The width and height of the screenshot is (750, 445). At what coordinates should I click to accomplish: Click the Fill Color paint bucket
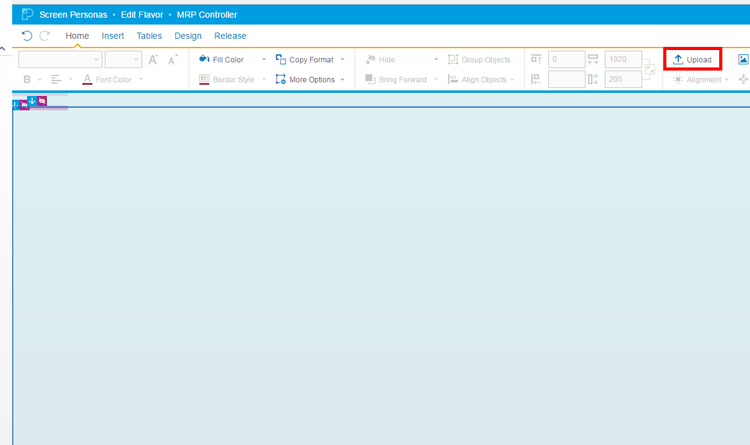[204, 60]
